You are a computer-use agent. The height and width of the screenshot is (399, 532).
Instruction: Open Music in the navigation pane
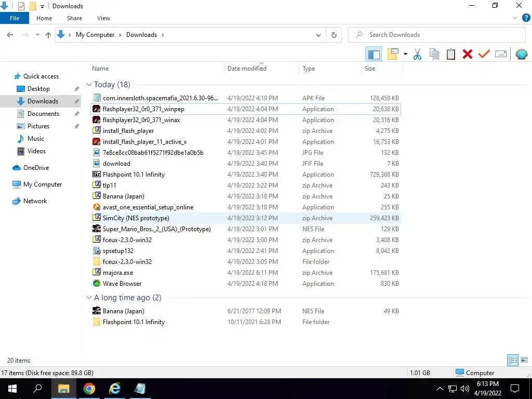(x=36, y=139)
